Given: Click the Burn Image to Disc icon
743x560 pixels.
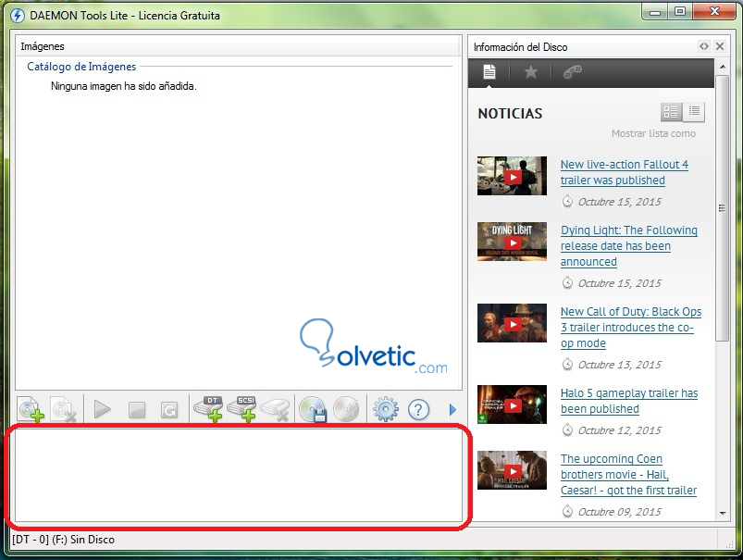Looking at the screenshot, I should (x=346, y=409).
